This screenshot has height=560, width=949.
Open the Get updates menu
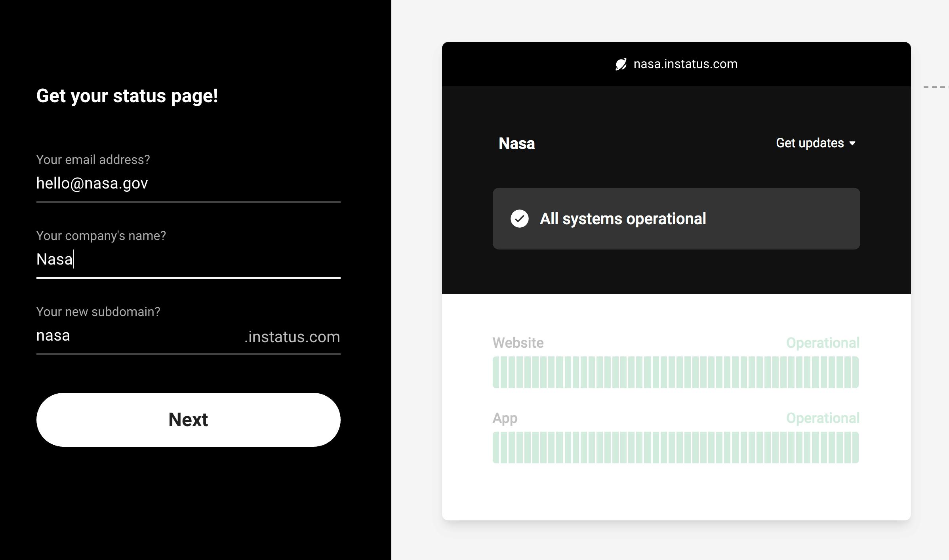point(816,143)
